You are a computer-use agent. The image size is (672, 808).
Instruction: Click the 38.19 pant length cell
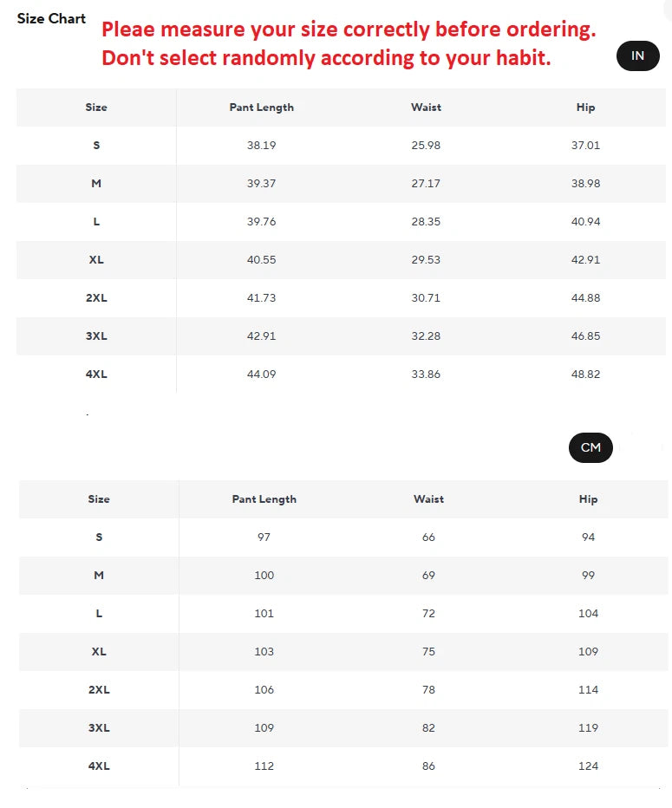click(x=261, y=146)
